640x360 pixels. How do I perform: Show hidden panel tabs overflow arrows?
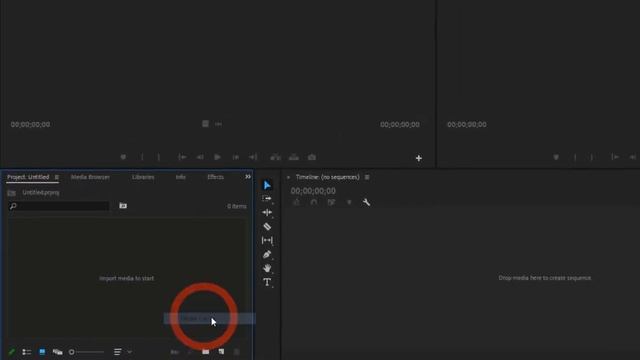(248, 177)
